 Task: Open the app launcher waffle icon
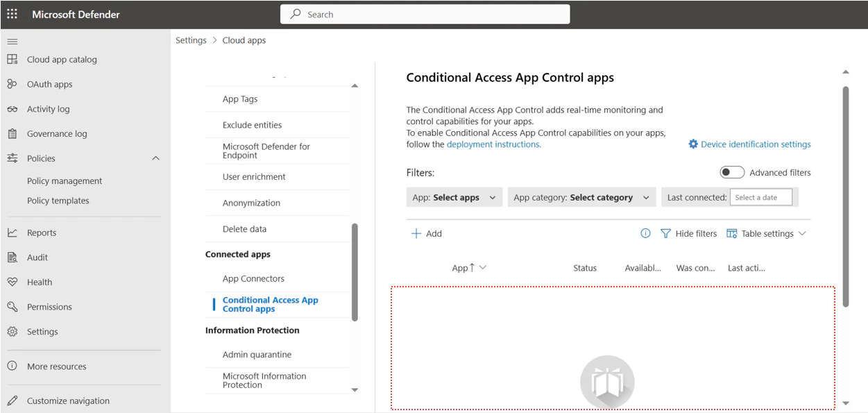[x=12, y=14]
